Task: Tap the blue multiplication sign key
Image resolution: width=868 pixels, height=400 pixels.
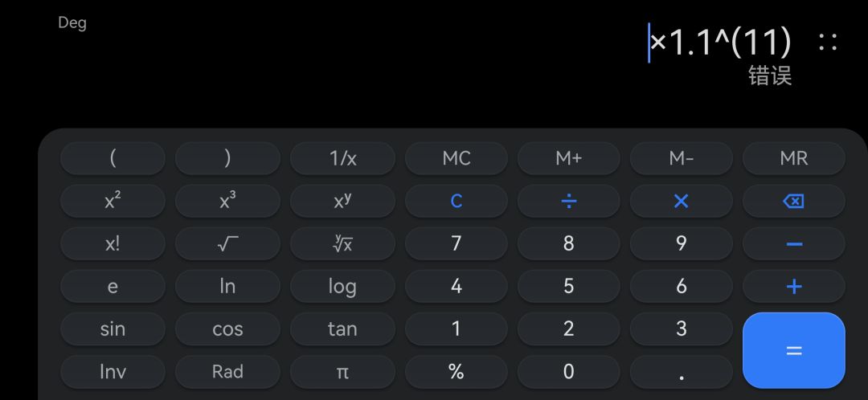Action: [681, 201]
